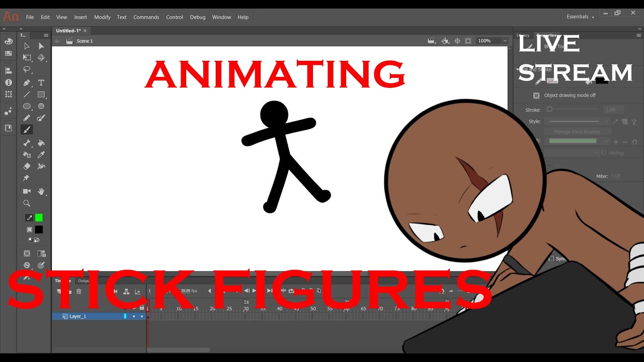Click the green stroke color swatch
644x362 pixels.
[x=39, y=218]
